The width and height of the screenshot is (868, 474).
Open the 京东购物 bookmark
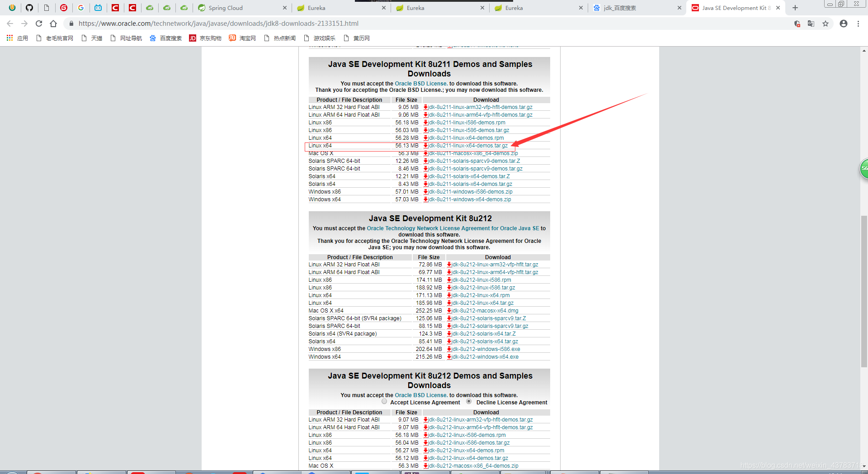pyautogui.click(x=205, y=38)
